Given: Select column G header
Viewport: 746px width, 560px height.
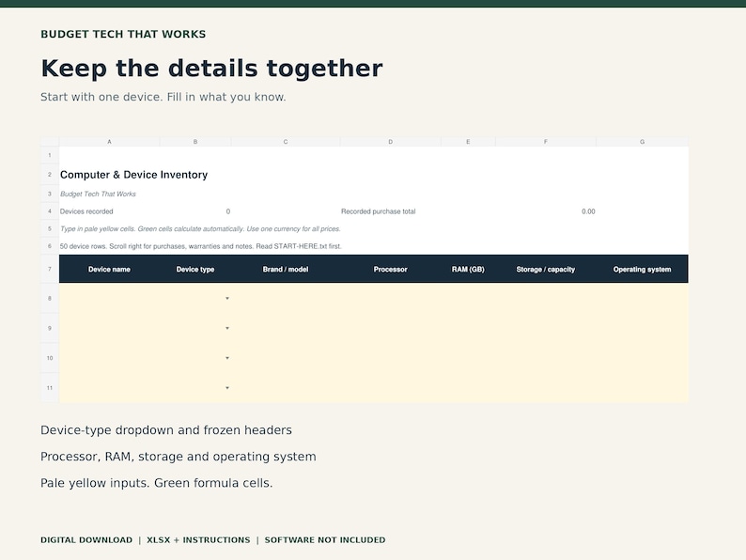Looking at the screenshot, I should [x=643, y=142].
